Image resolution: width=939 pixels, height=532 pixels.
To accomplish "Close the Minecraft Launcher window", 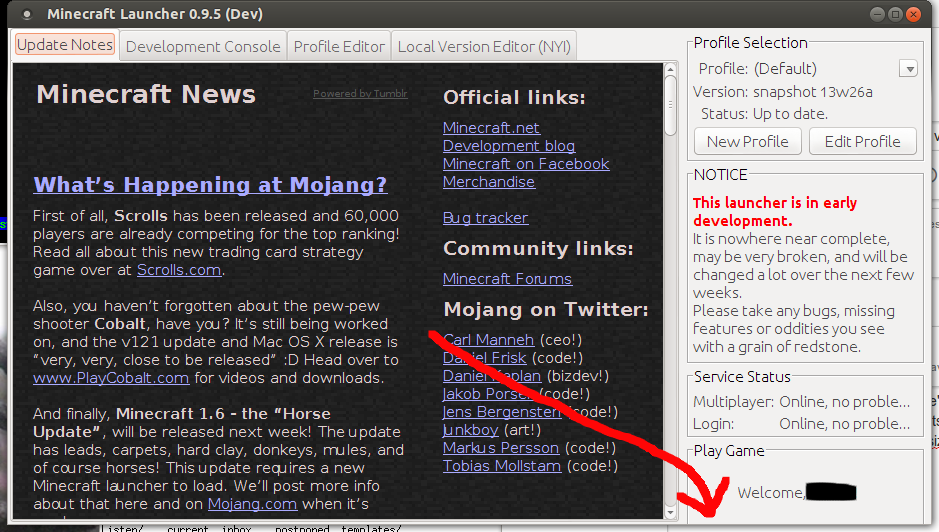I will click(x=913, y=14).
